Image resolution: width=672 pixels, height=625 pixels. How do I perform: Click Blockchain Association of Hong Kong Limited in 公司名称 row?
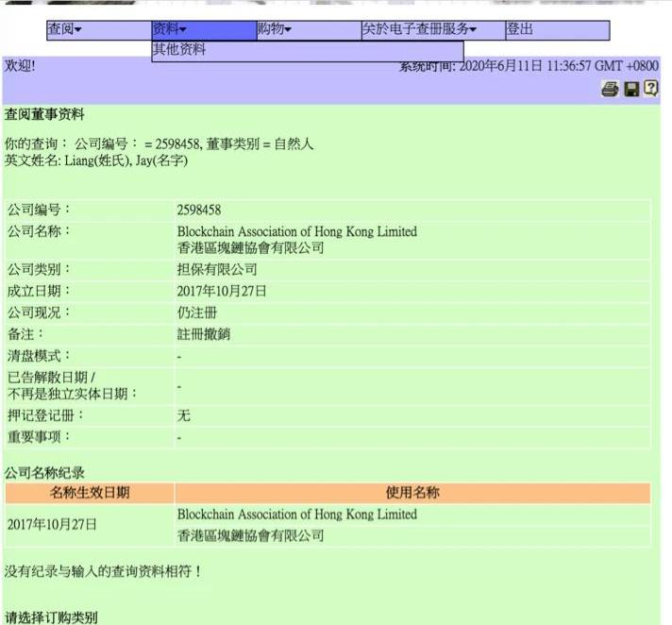point(297,231)
